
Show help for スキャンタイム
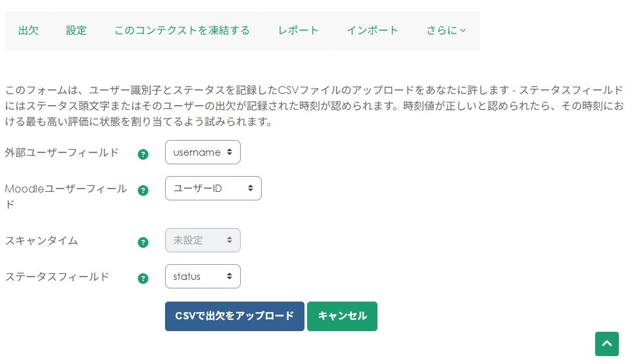143,242
